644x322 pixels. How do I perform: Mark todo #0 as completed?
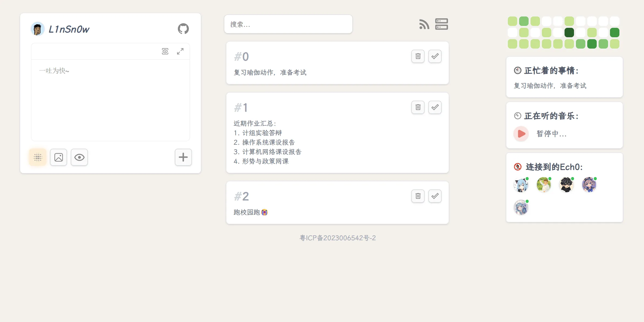[x=435, y=56]
